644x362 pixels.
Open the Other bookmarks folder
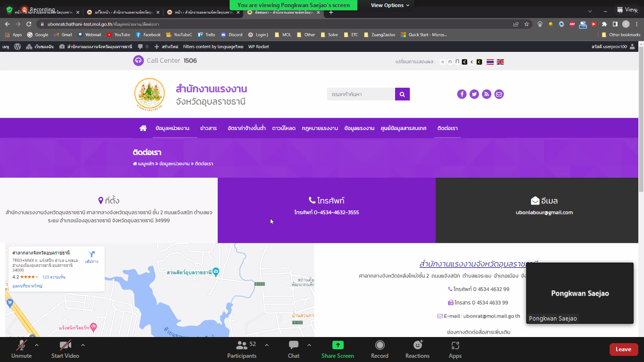(621, 34)
